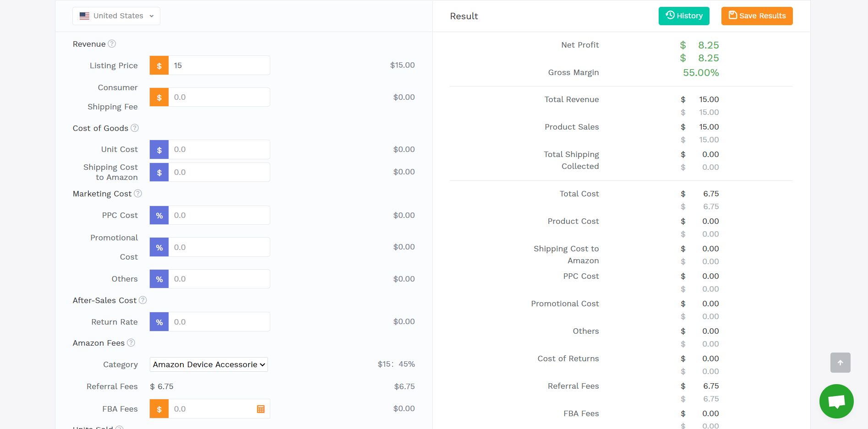Click the After-Sales Cost help icon

143,300
